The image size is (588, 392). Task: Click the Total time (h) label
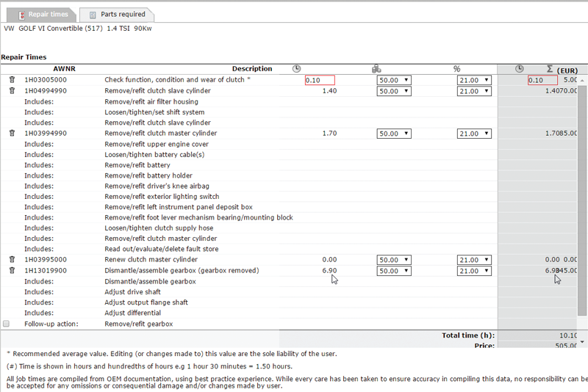tap(468, 335)
